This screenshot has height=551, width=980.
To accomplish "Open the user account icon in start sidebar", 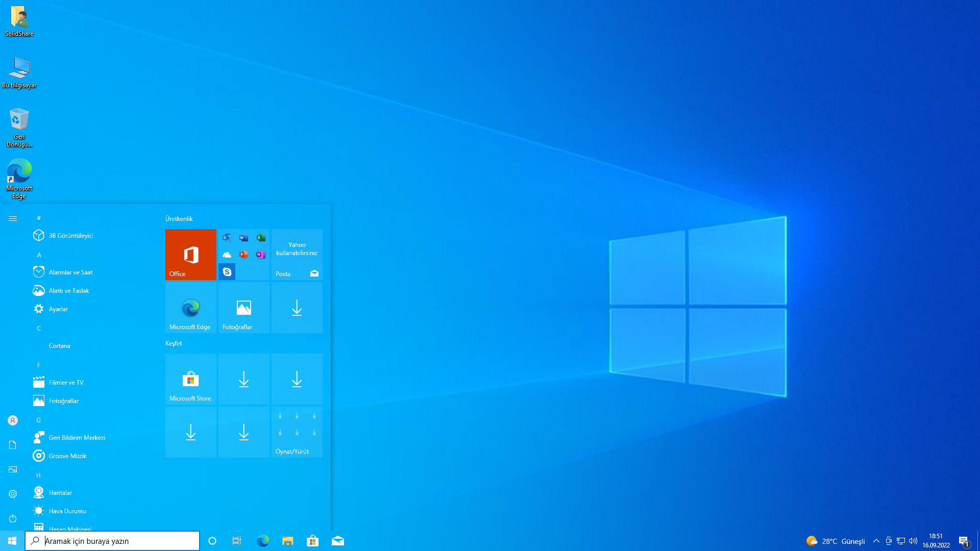I will pyautogui.click(x=13, y=420).
